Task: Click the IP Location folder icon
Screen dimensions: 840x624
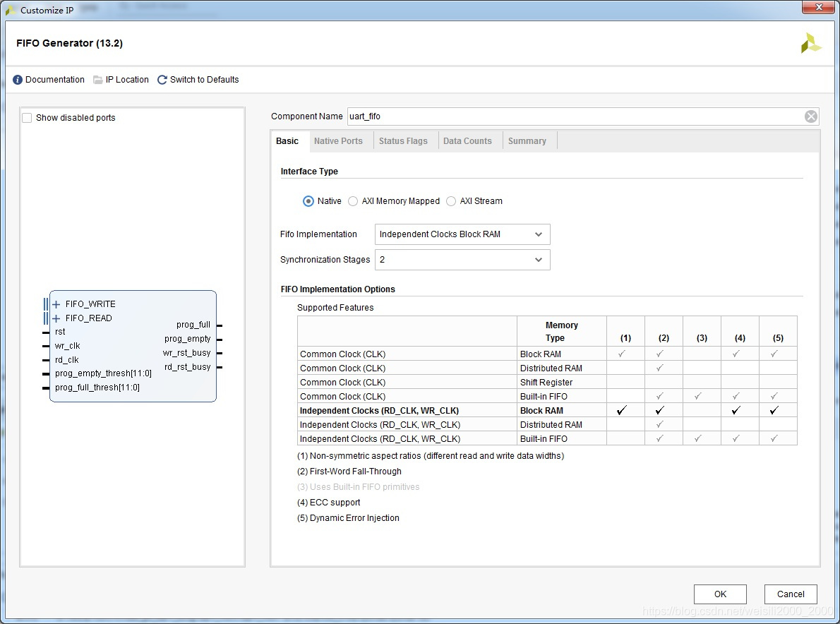Action: tap(97, 80)
